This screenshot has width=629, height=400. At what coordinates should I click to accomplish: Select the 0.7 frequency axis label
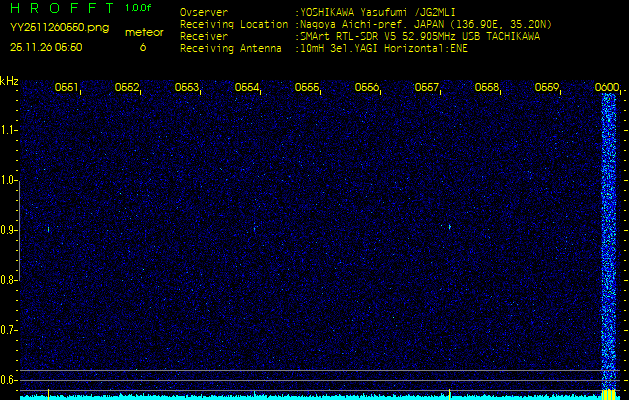pyautogui.click(x=9, y=330)
